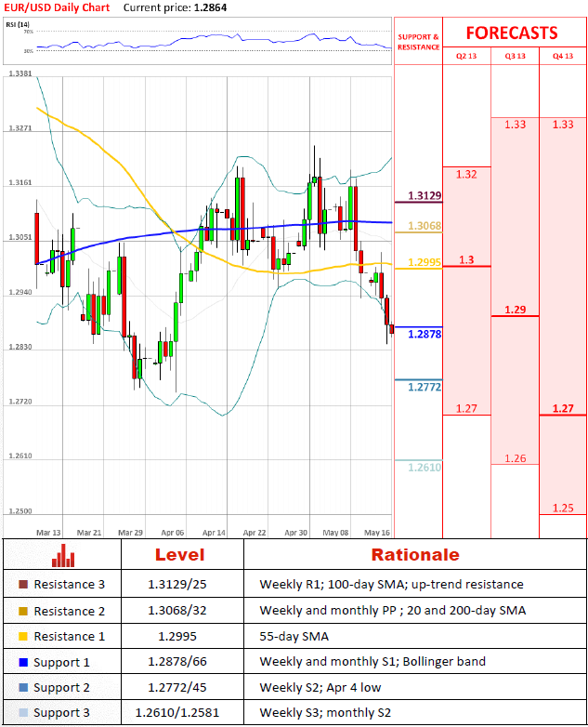This screenshot has width=588, height=727.
Task: Click the Resistance 3 dark red swatch
Action: [23, 584]
